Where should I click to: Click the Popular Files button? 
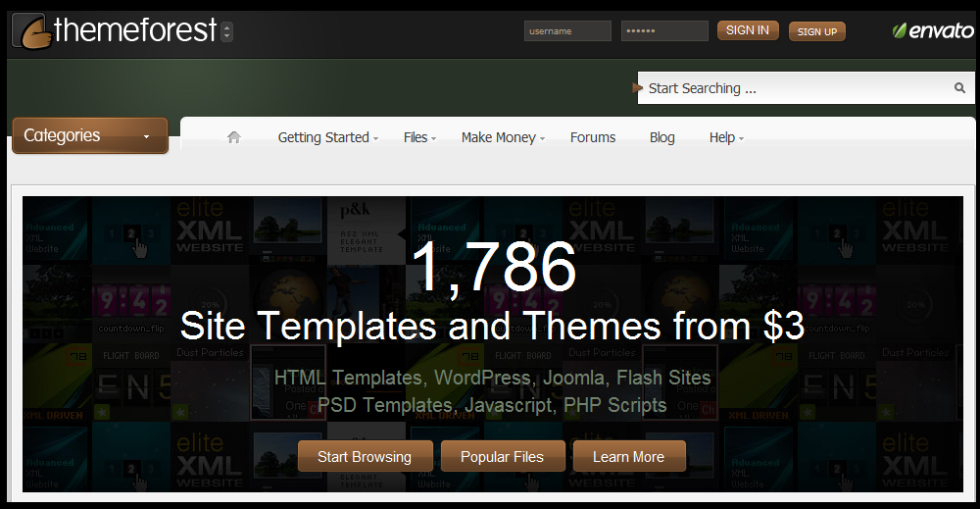(x=503, y=456)
